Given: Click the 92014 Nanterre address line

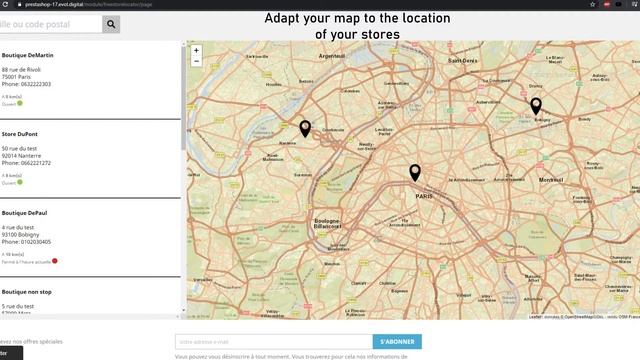Looking at the screenshot, I should [21, 156].
